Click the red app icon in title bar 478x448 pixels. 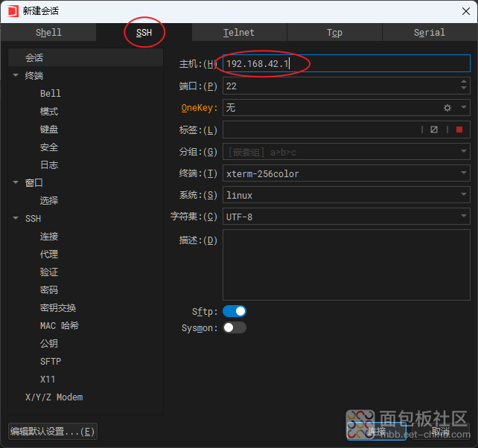[12, 10]
